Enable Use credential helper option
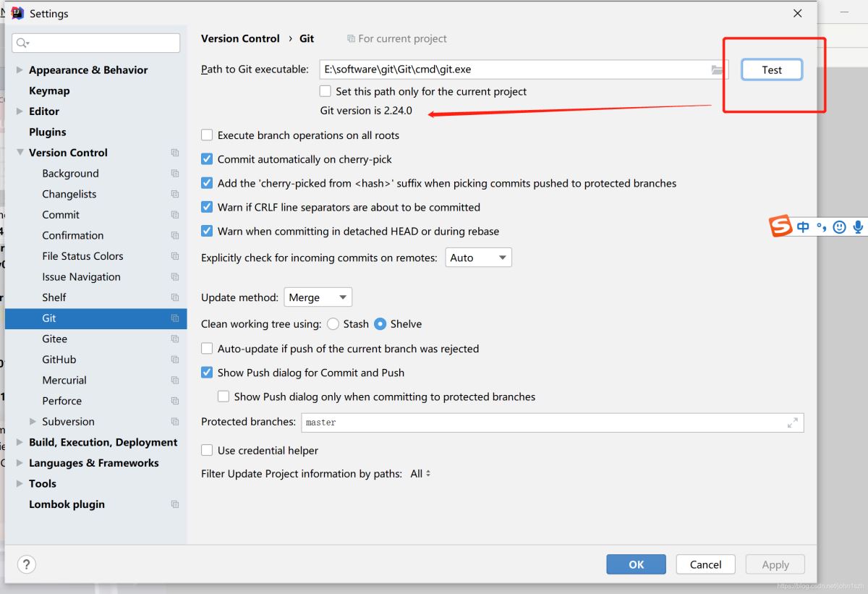 point(207,450)
